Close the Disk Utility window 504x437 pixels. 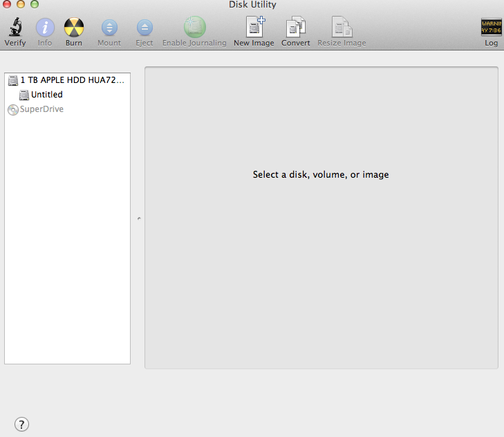click(7, 4)
